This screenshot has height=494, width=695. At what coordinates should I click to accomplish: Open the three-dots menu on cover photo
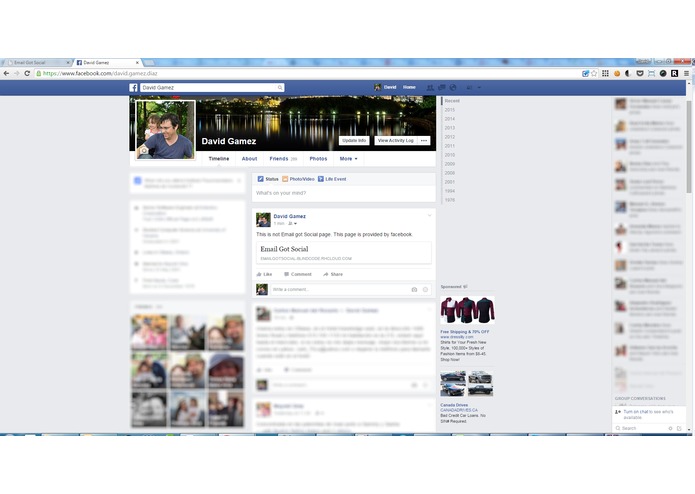pyautogui.click(x=424, y=140)
